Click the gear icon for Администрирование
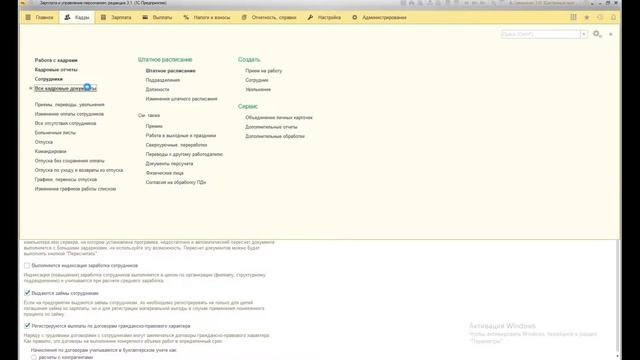Screen dimensions: 640x360 coord(354,18)
